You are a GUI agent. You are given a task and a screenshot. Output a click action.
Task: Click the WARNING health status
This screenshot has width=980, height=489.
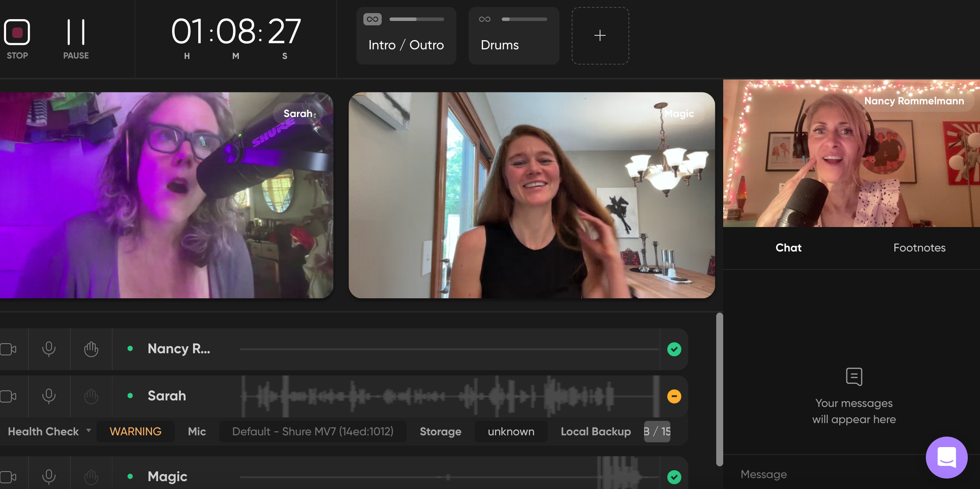click(x=135, y=431)
